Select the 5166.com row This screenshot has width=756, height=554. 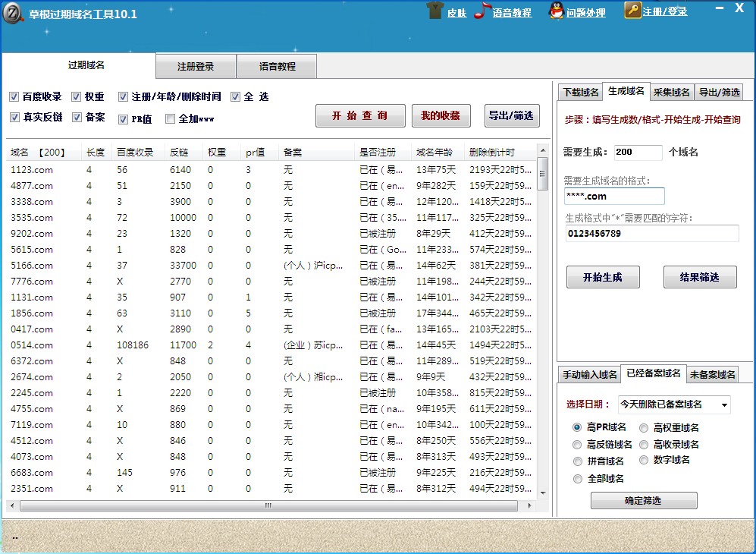[x=271, y=266]
